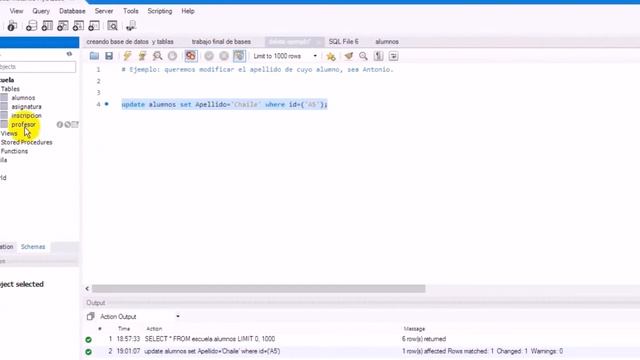Click the create stored procedure icon
The width and height of the screenshot is (640, 360).
point(78,26)
